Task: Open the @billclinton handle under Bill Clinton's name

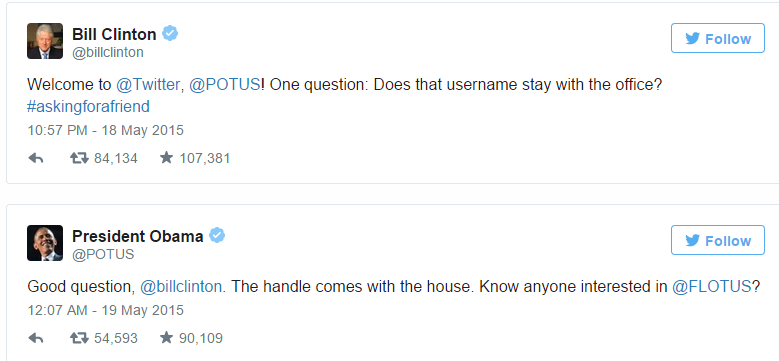Action: [x=108, y=53]
